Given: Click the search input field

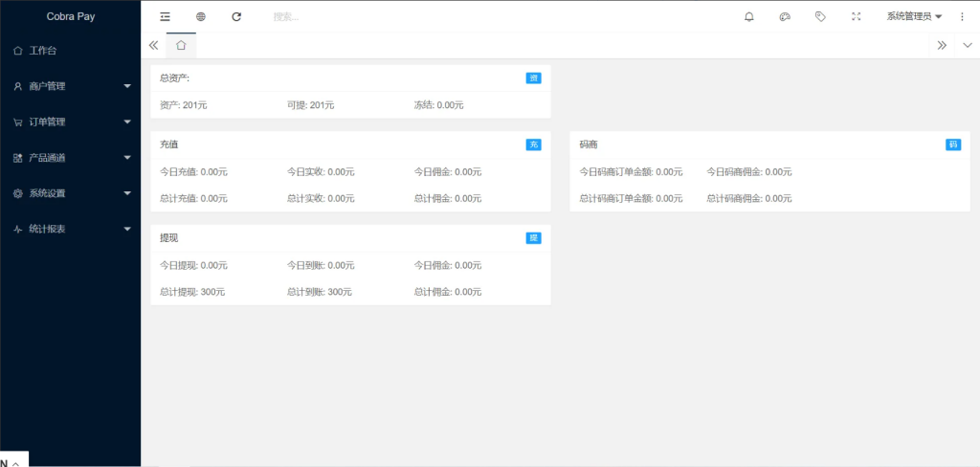Looking at the screenshot, I should coord(383,16).
